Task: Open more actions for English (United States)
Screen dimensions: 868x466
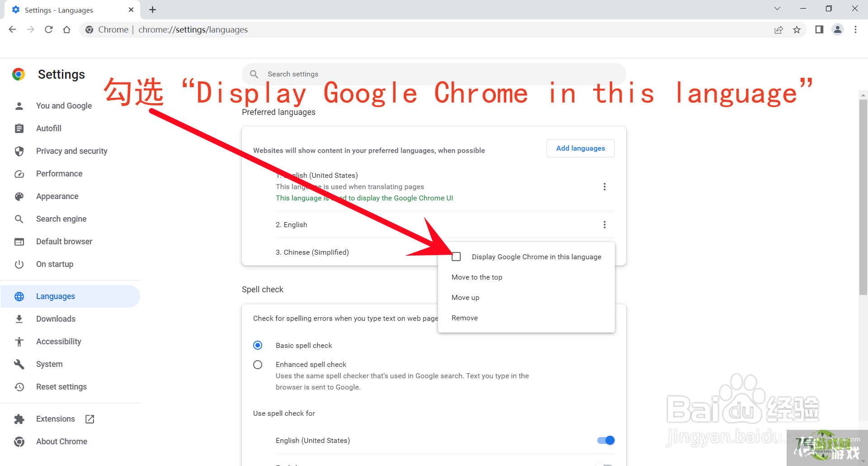Action: point(604,187)
